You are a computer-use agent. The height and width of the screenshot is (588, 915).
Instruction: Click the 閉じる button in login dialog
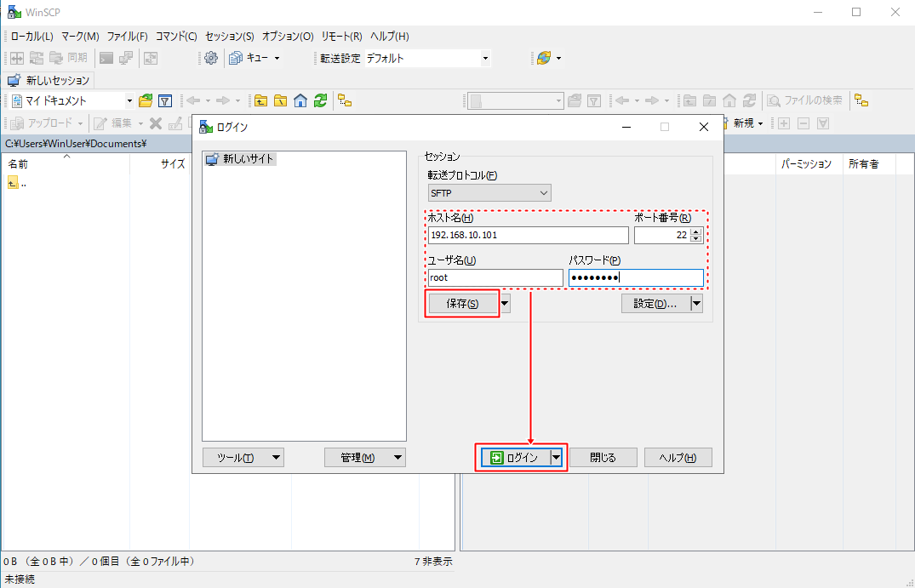click(603, 458)
